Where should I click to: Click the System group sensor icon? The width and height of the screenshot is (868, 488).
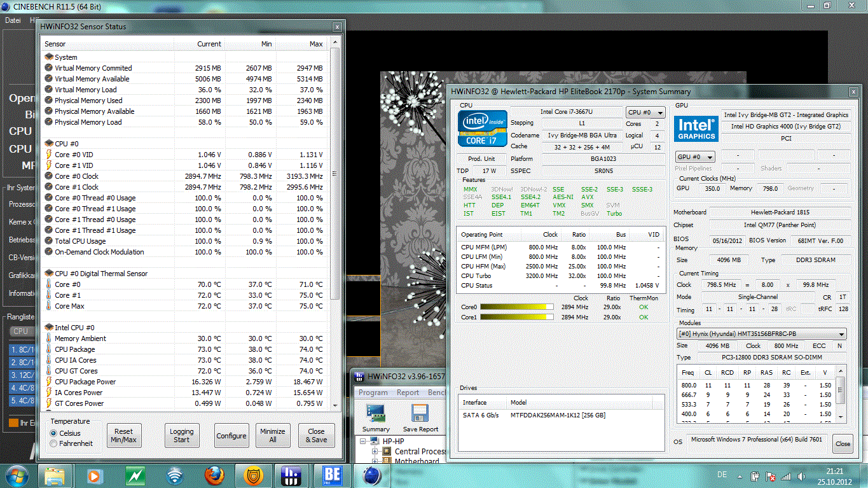coord(49,57)
